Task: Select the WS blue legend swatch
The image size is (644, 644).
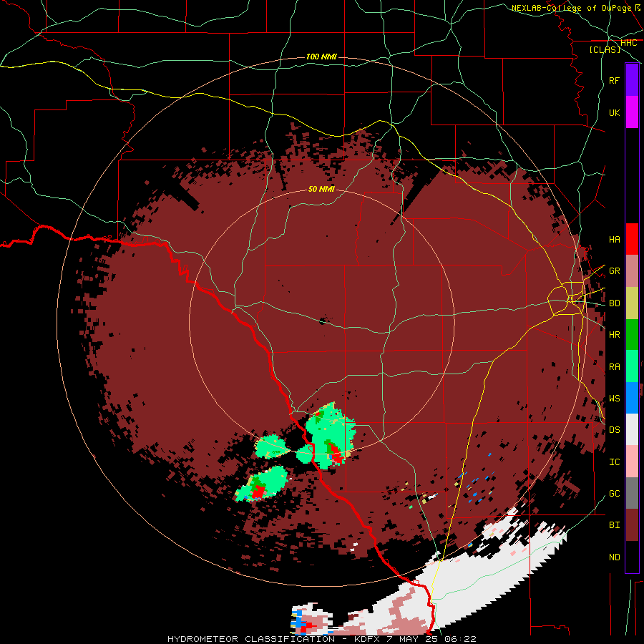Action: [632, 398]
